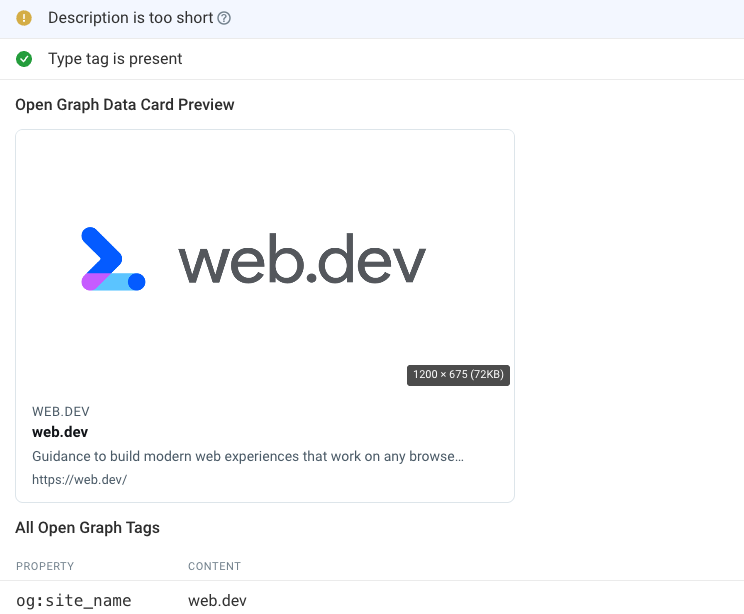Open the https://web.dev/ link in card
Viewport: 744px width, 614px height.
80,479
